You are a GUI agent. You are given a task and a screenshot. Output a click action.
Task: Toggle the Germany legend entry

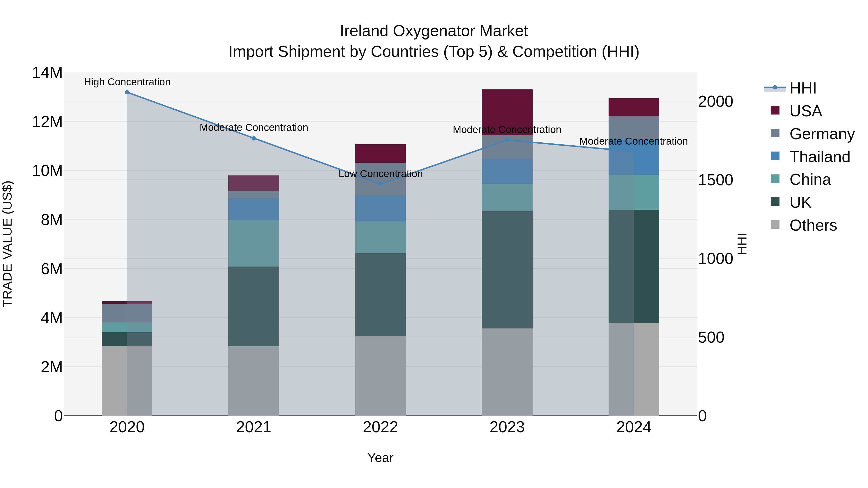click(812, 134)
